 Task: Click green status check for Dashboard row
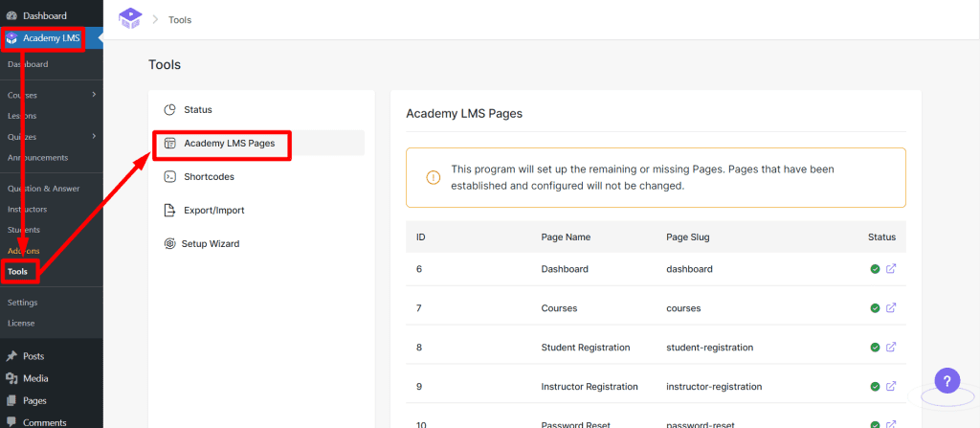click(x=875, y=269)
